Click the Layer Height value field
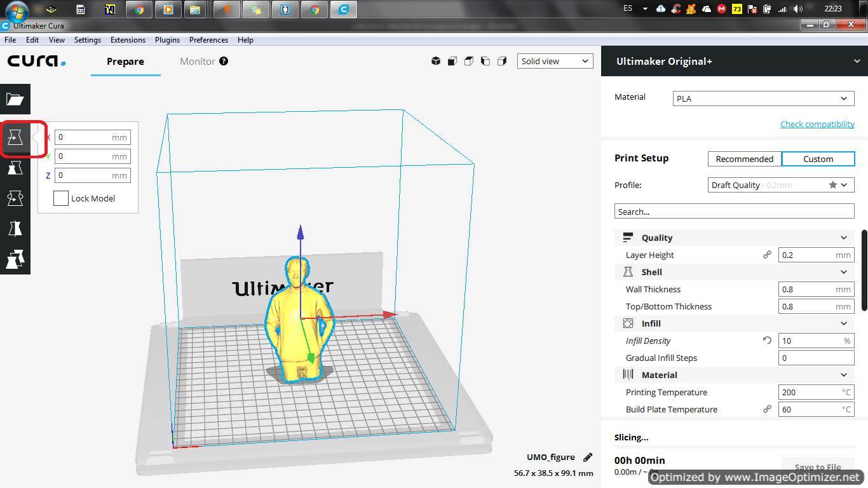The height and width of the screenshot is (488, 868). point(816,255)
